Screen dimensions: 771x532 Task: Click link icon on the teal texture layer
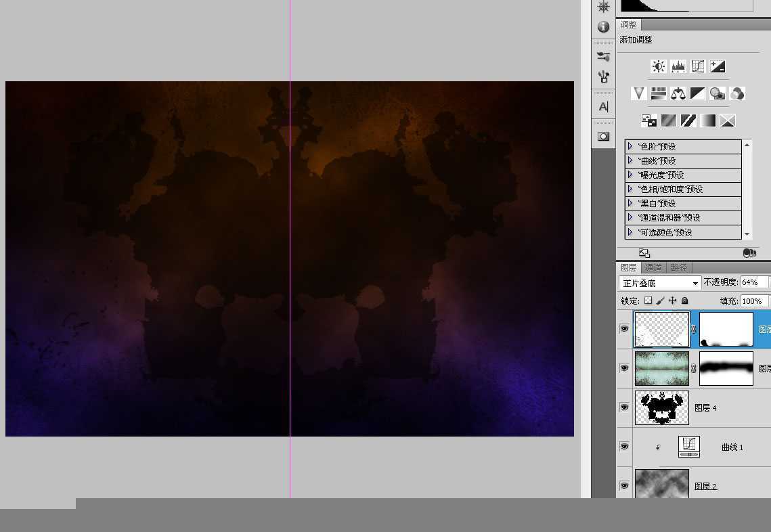pos(694,368)
